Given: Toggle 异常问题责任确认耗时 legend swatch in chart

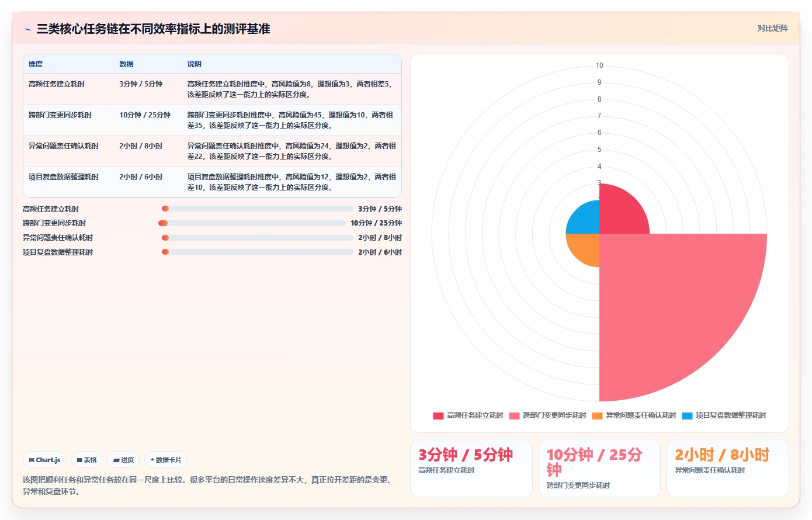Looking at the screenshot, I should pos(597,415).
